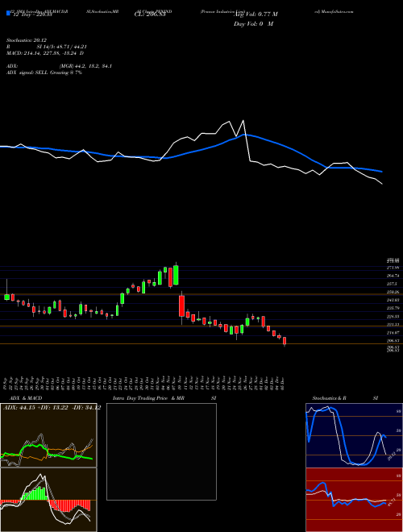Select the 12 Day SMA value text
Viewport: 403px width, 532px height.
click(31, 15)
